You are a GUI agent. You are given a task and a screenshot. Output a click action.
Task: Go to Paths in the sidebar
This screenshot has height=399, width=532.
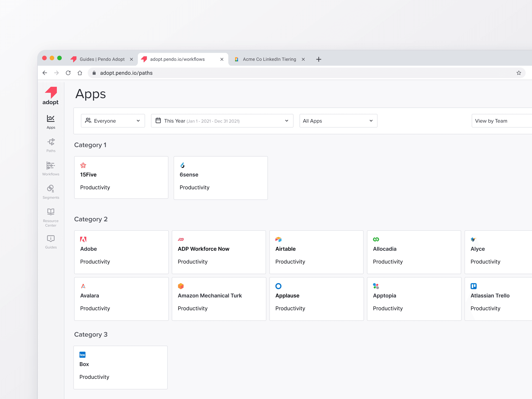click(x=51, y=145)
